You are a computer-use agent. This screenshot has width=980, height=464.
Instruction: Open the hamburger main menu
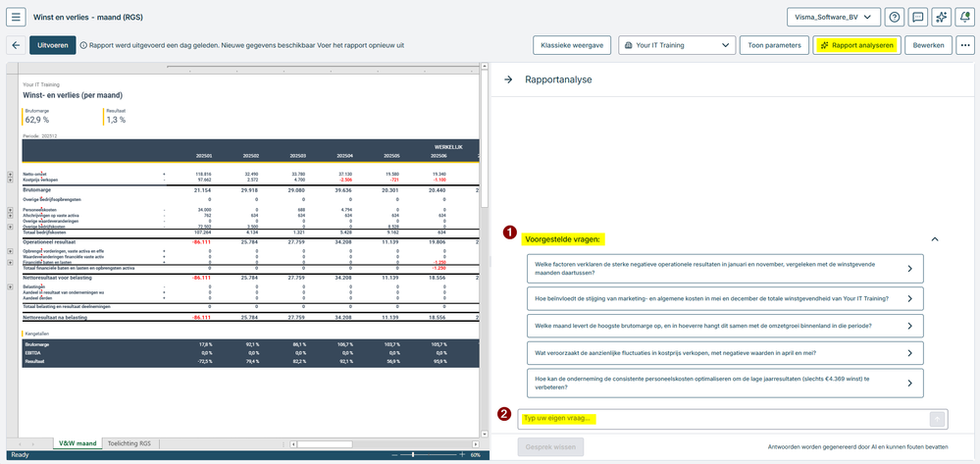[16, 17]
